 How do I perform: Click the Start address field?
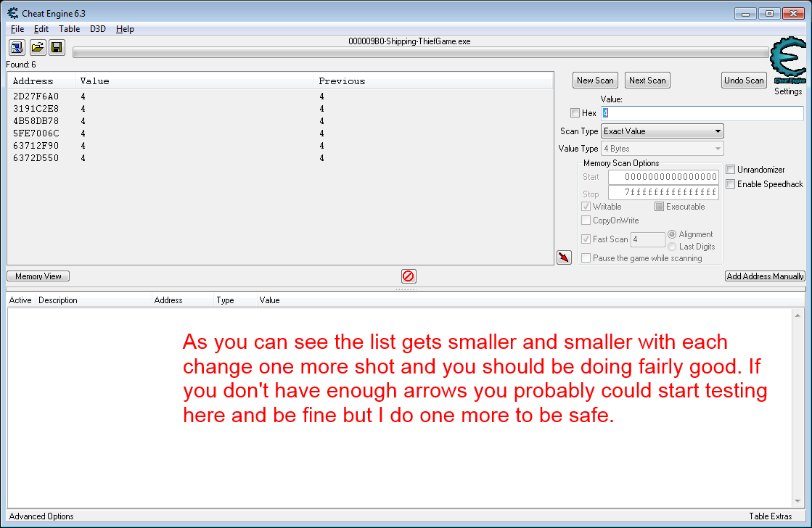point(663,177)
